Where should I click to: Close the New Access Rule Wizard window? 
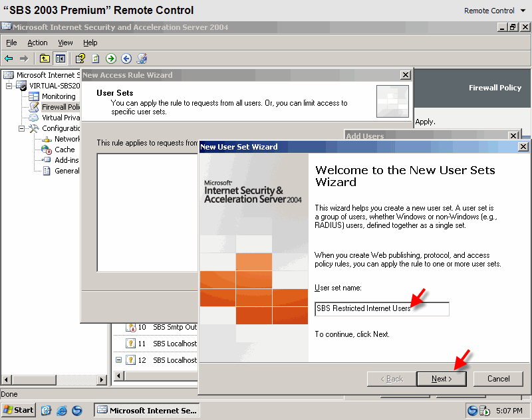pos(406,75)
